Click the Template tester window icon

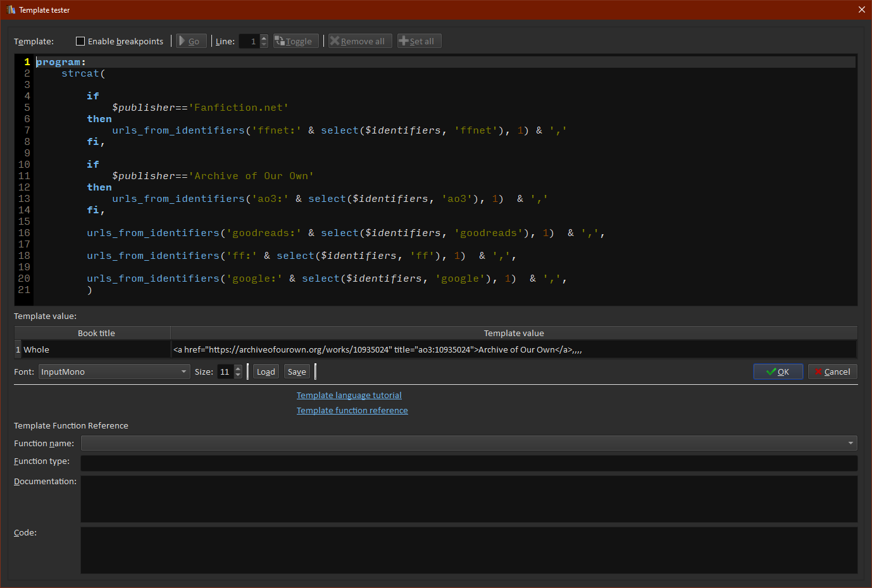click(11, 9)
